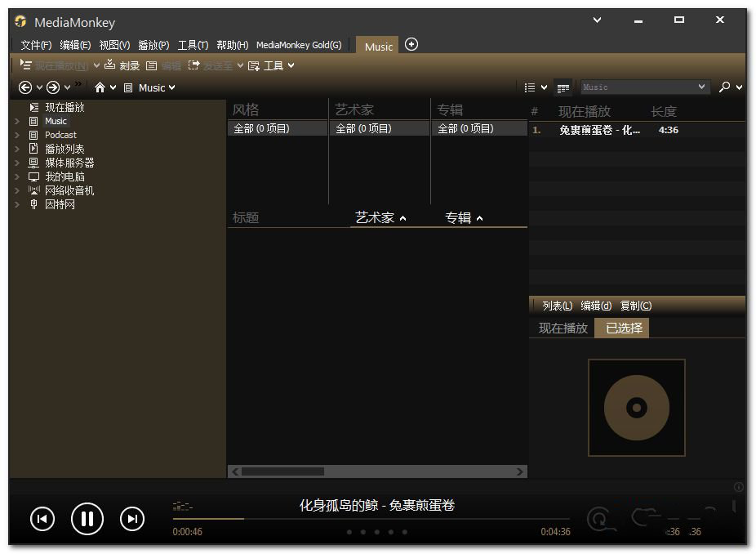This screenshot has width=756, height=554.
Task: Click the chevron left of minimize button
Action: click(x=597, y=20)
